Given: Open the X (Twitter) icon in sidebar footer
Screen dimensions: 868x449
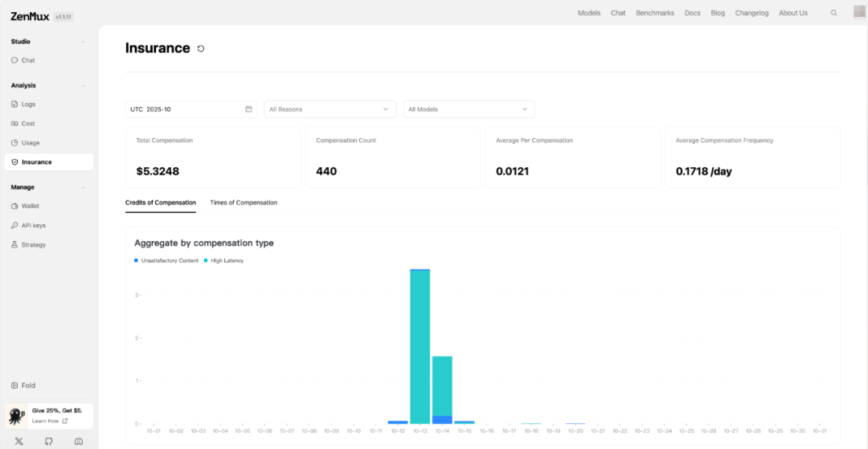Looking at the screenshot, I should coord(19,441).
